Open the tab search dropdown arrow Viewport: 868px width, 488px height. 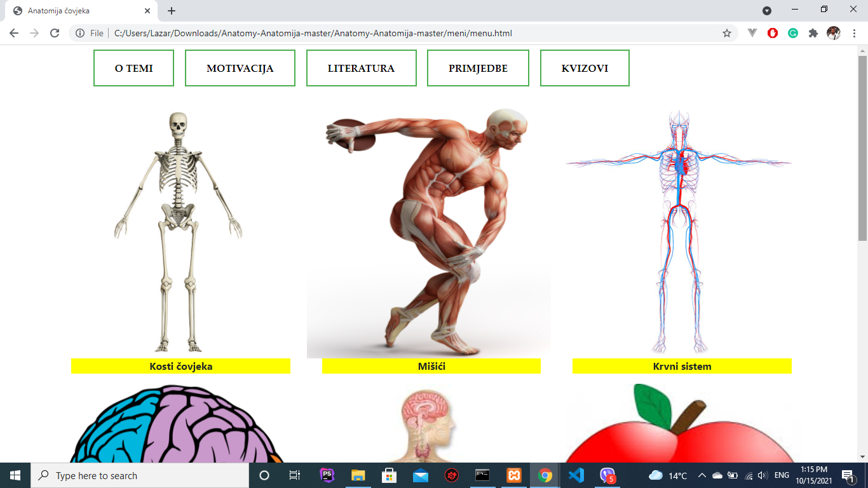click(x=767, y=10)
